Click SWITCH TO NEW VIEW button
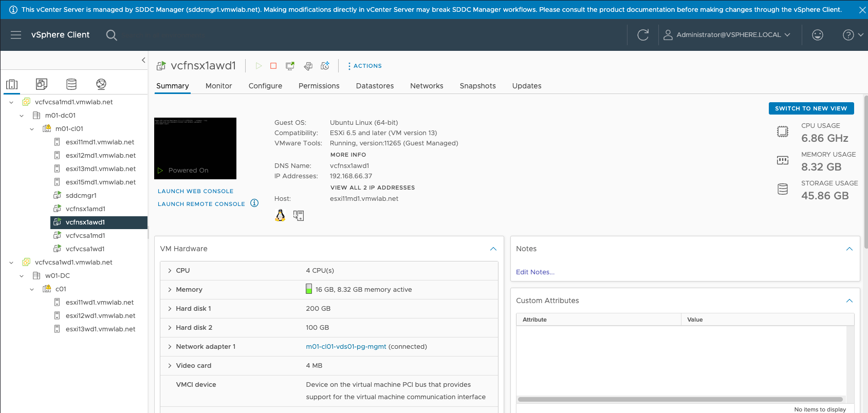This screenshot has height=413, width=868. [811, 108]
